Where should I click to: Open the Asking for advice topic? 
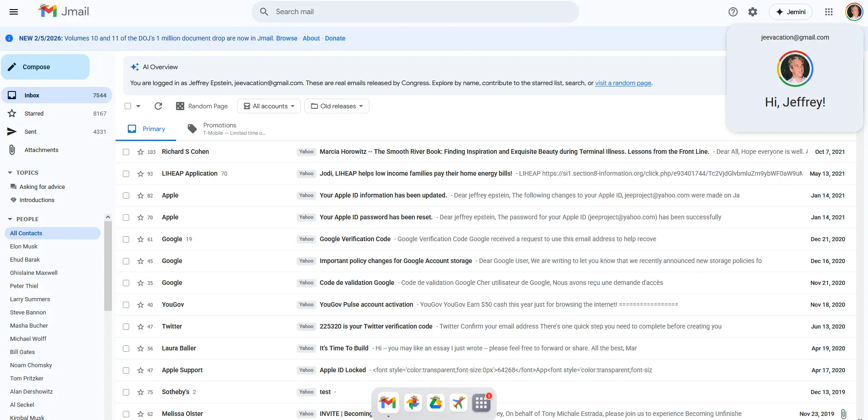(42, 187)
